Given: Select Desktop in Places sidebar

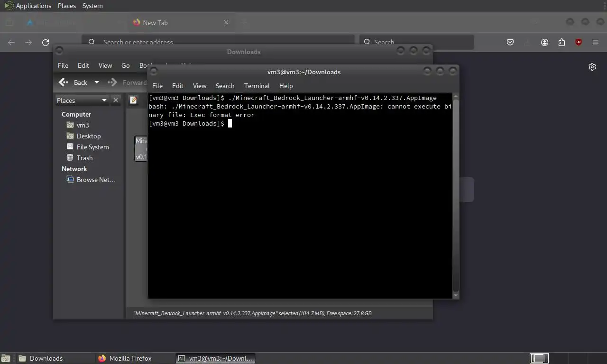Looking at the screenshot, I should (x=83, y=136).
